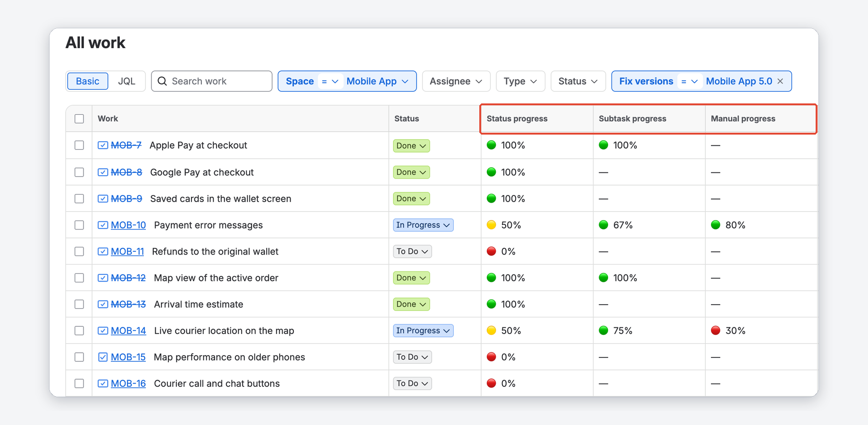Toggle the select-all checkbox in header

[x=79, y=119]
